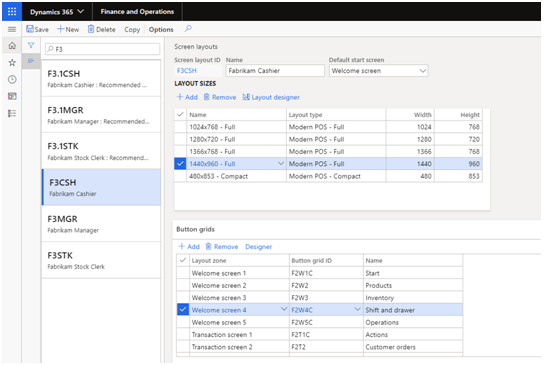Expand the F2W4C button grid ID dropdown
This screenshot has width=546, height=365.
click(357, 309)
